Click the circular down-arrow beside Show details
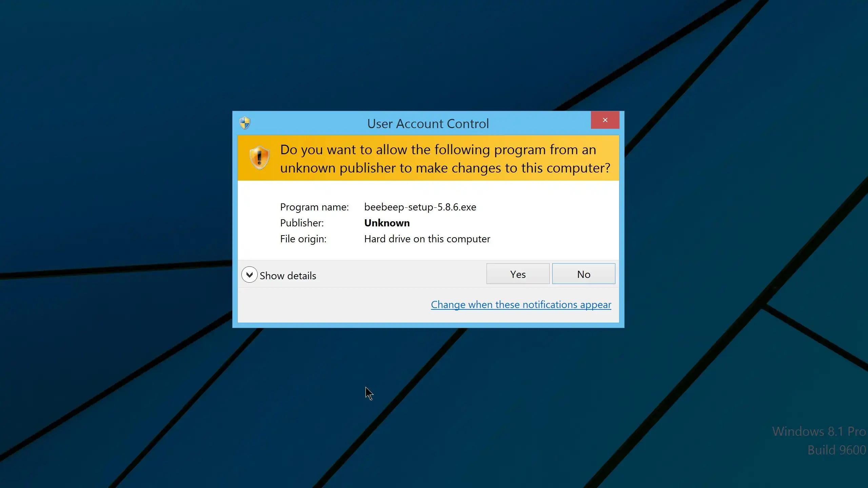Screen dimensions: 868x488 [250, 274]
